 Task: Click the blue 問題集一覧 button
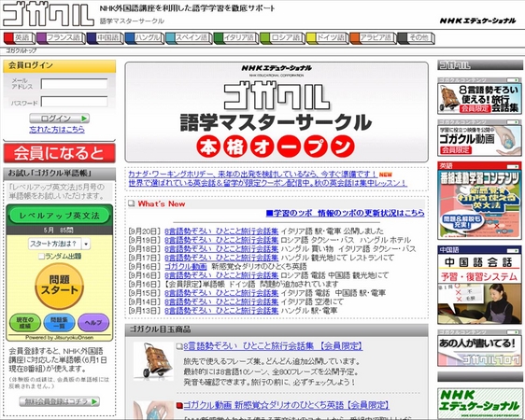[59, 323]
